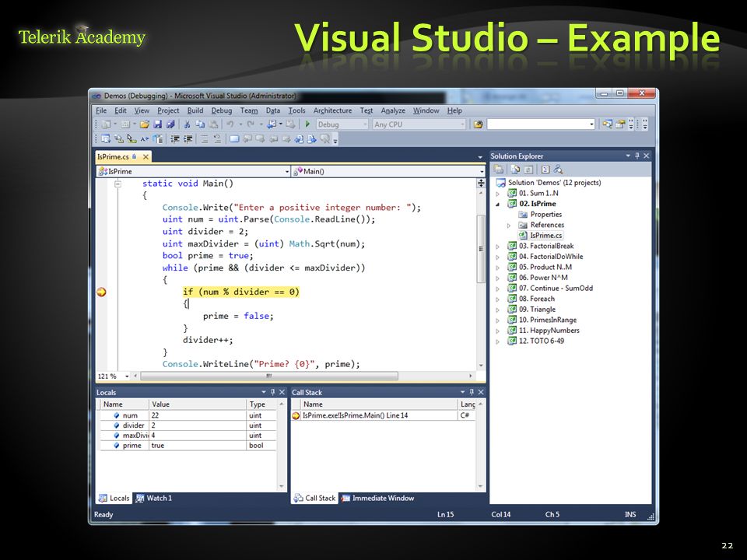Click the current frame arrow in Call Stack

coord(296,415)
